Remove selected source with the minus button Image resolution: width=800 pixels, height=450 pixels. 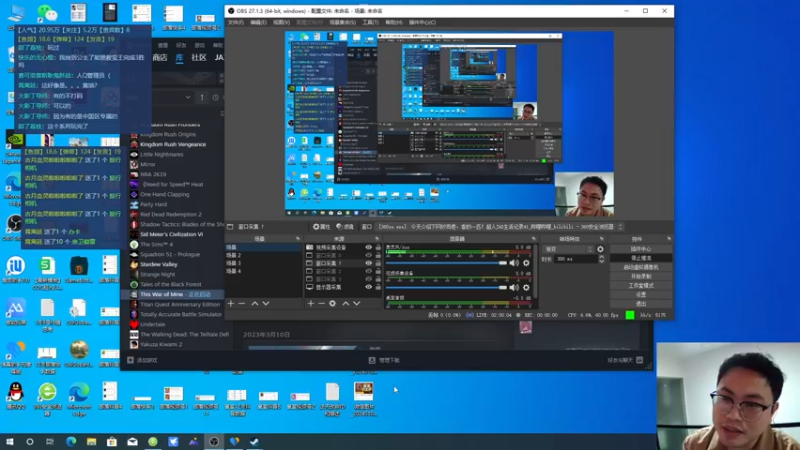tap(321, 304)
